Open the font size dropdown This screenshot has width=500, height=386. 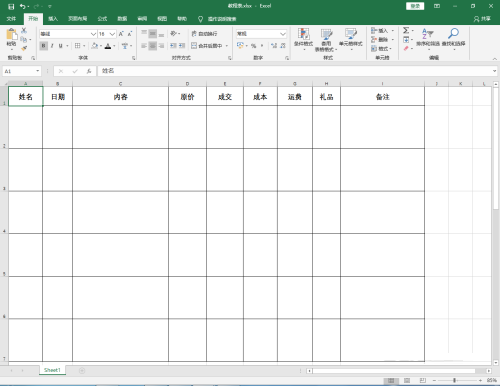112,34
